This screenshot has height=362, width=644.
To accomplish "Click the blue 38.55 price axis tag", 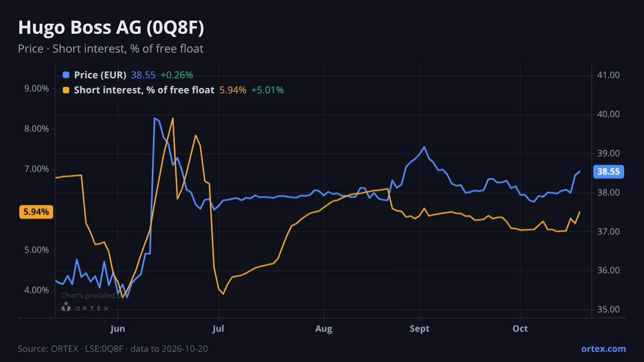I will pos(608,172).
